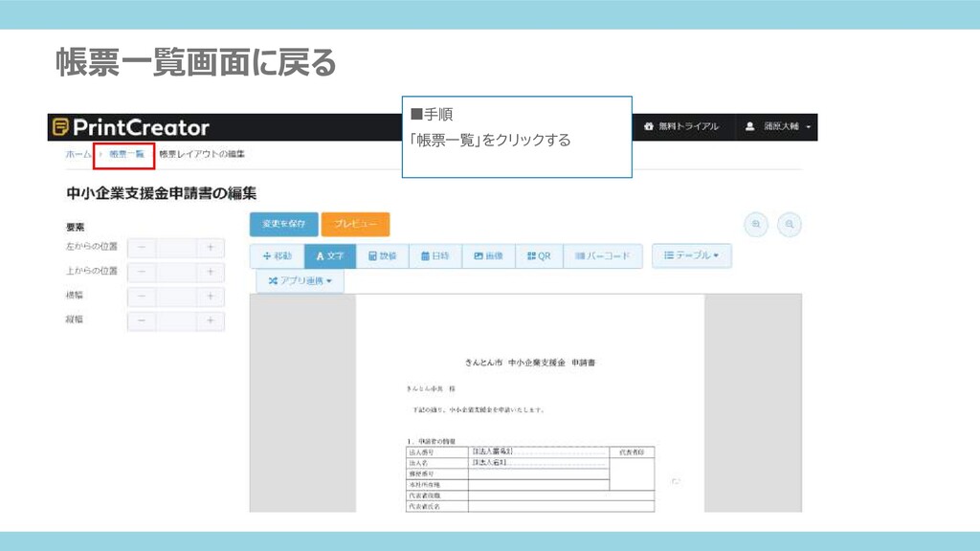Click the form title きんとん市 中小企業支援金 申請書
This screenshot has width=980, height=551.
530,363
